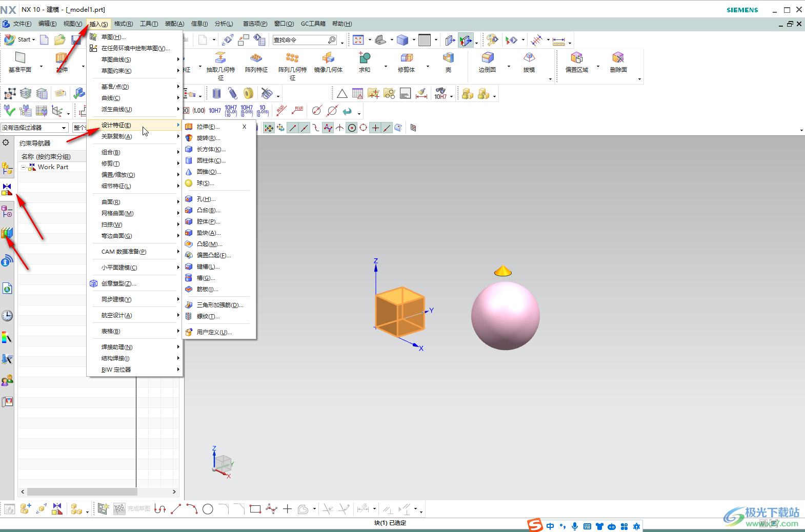Screen dimensions: 805x532
Task: Toggle the Control Point snap option
Action: (x=316, y=128)
